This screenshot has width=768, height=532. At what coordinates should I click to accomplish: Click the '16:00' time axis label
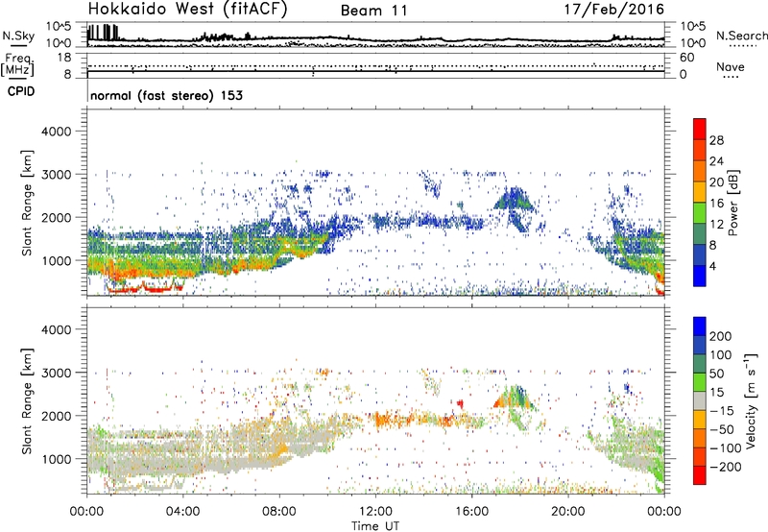click(x=471, y=512)
